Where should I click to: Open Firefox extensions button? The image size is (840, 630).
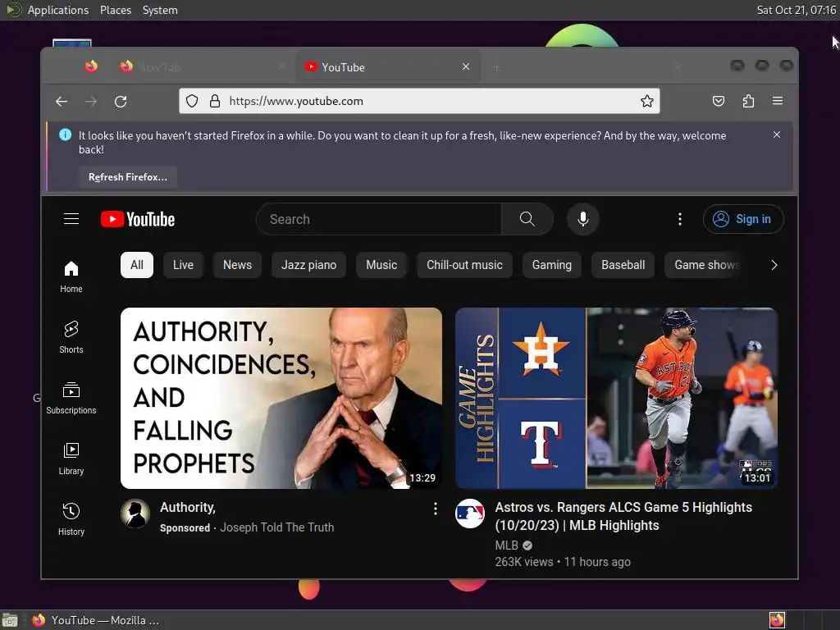pyautogui.click(x=748, y=101)
